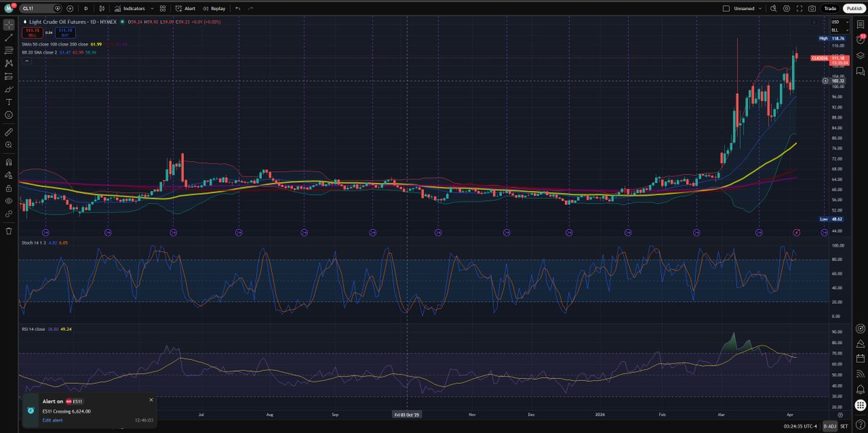Click the Trade button

click(x=830, y=9)
